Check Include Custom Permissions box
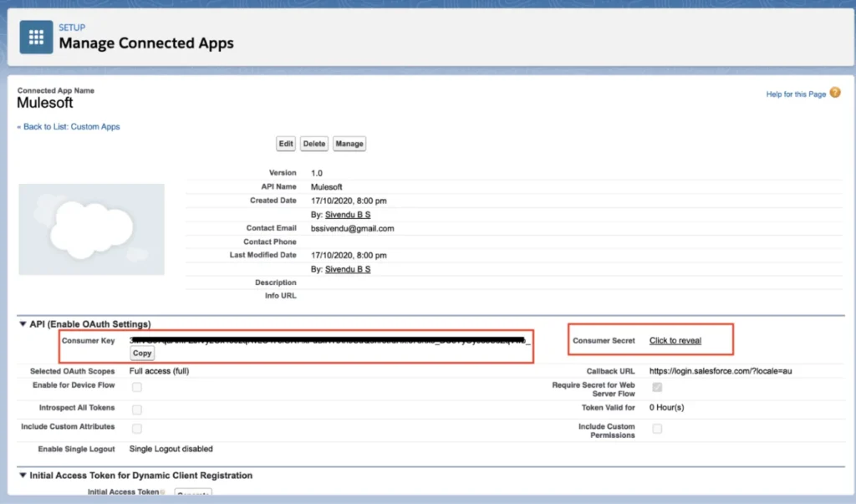Viewport: 856px width, 504px height. [x=657, y=429]
